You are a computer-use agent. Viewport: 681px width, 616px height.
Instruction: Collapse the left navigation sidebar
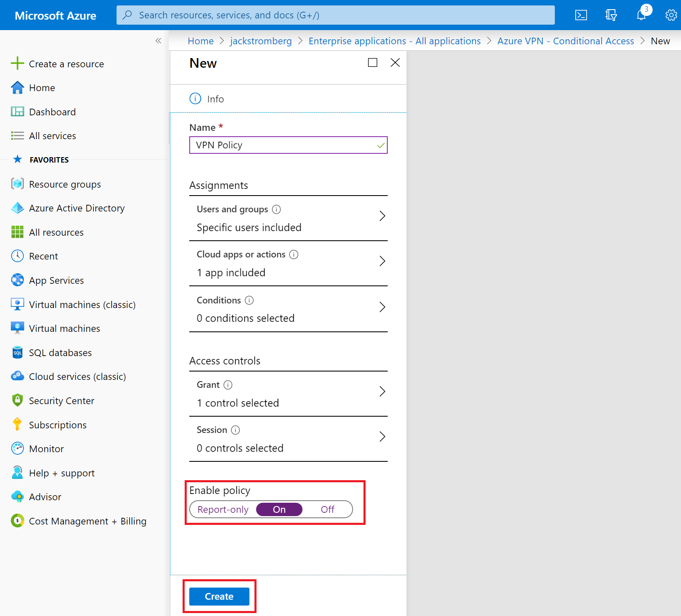[158, 41]
